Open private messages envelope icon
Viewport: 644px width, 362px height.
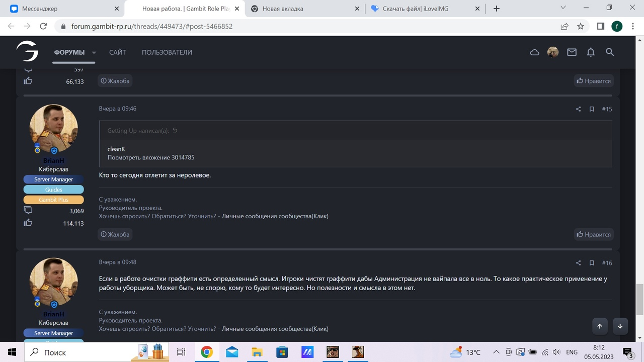[572, 52]
